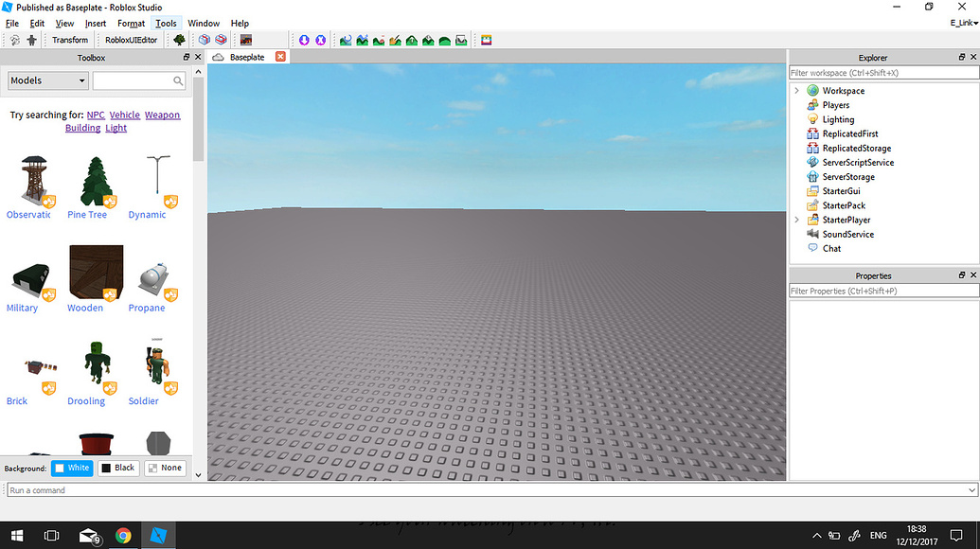Click the Transform toolbar button
The height and width of the screenshot is (549, 980).
tap(70, 40)
